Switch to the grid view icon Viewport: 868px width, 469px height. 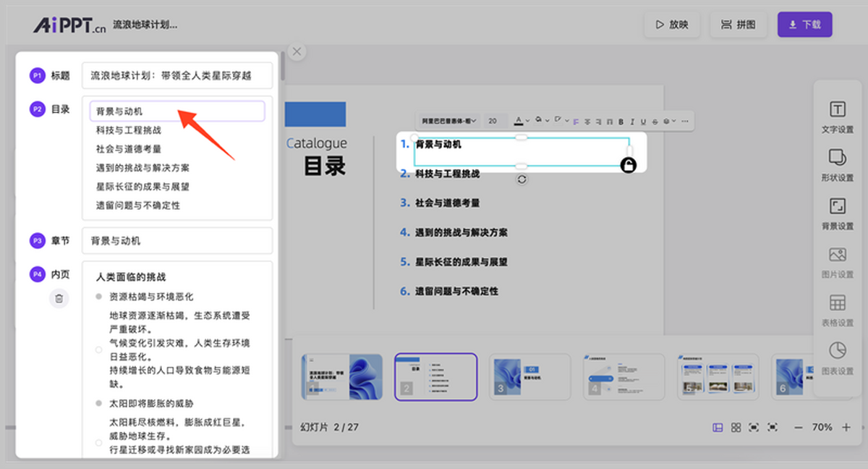point(736,428)
